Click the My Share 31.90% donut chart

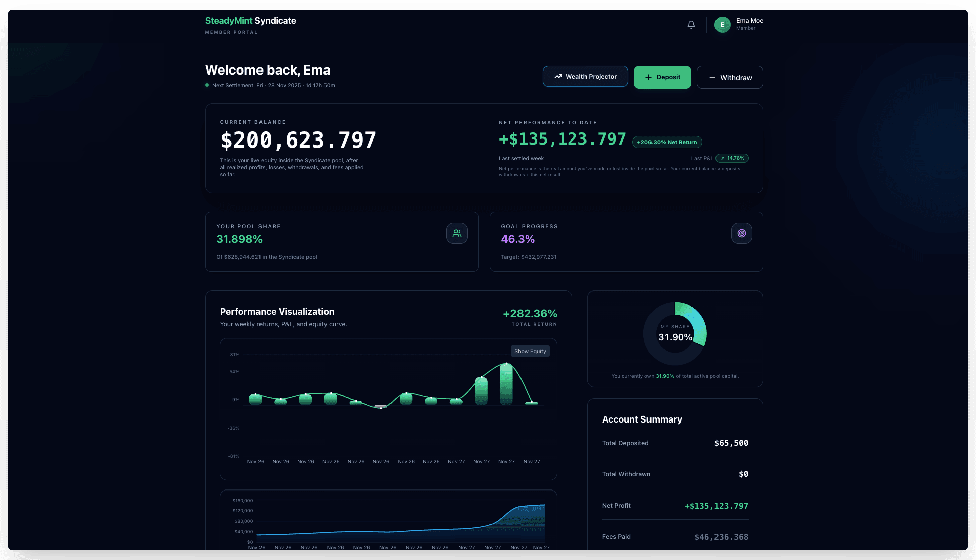(675, 333)
